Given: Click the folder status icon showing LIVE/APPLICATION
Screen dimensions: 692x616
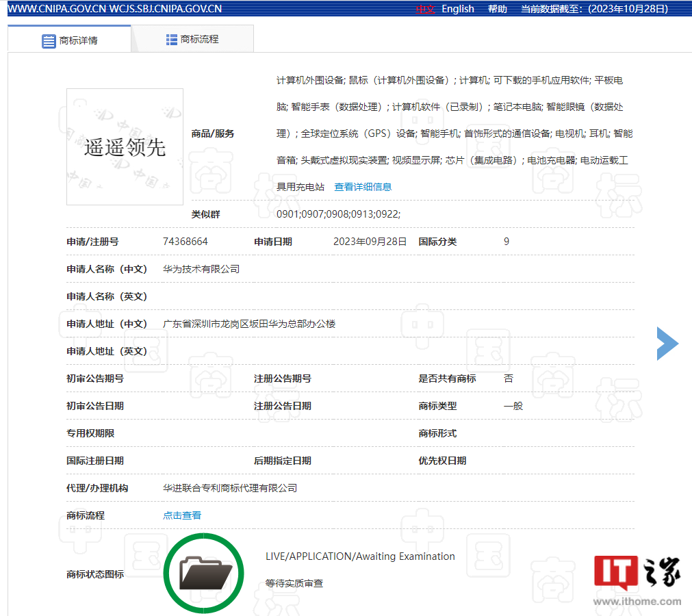Looking at the screenshot, I should pyautogui.click(x=203, y=574).
